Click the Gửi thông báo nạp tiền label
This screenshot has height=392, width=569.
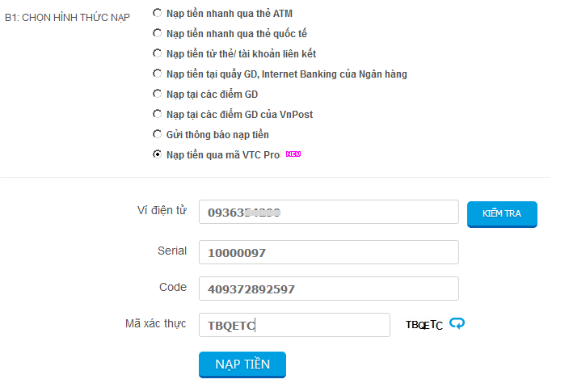pos(217,135)
